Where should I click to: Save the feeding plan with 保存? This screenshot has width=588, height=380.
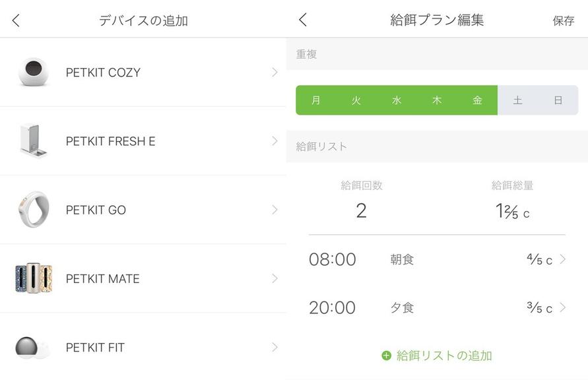[563, 20]
